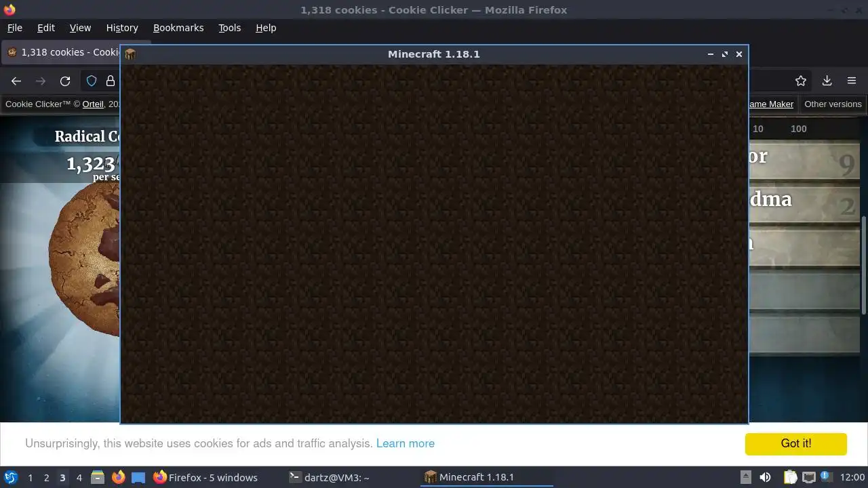
Task: Open the Help menu
Action: (x=266, y=28)
